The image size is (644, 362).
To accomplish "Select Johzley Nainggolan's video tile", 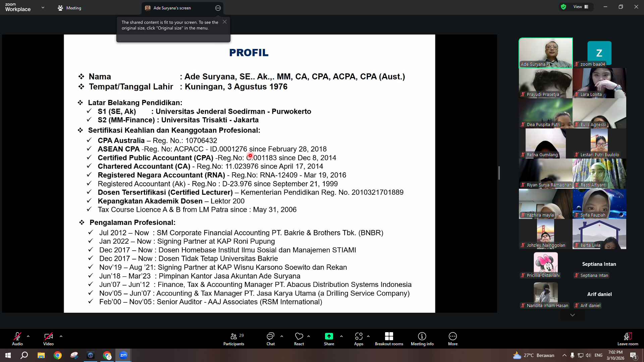I will click(x=546, y=234).
